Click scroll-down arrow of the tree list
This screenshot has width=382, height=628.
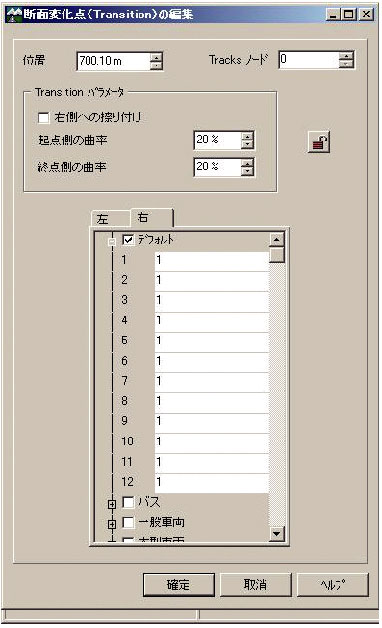(x=277, y=533)
